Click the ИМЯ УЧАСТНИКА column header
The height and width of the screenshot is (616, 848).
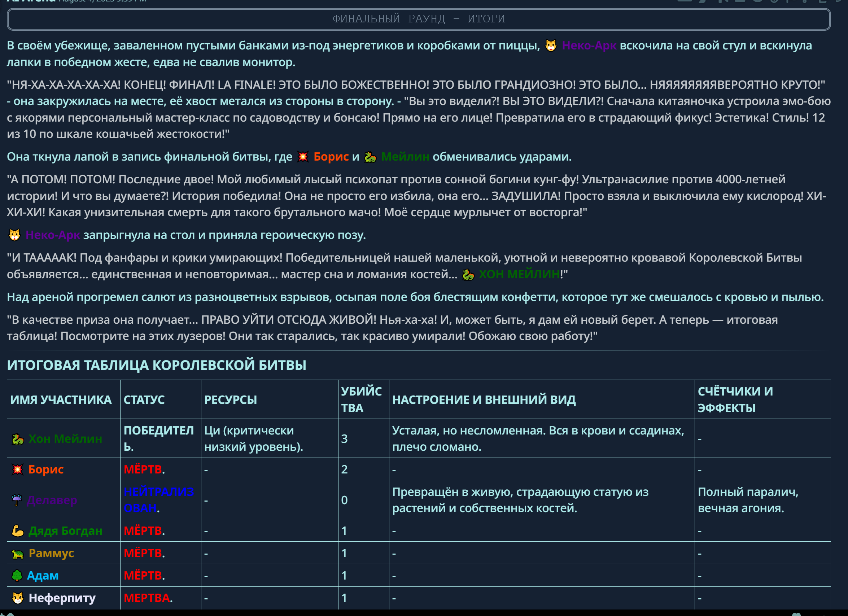[61, 400]
